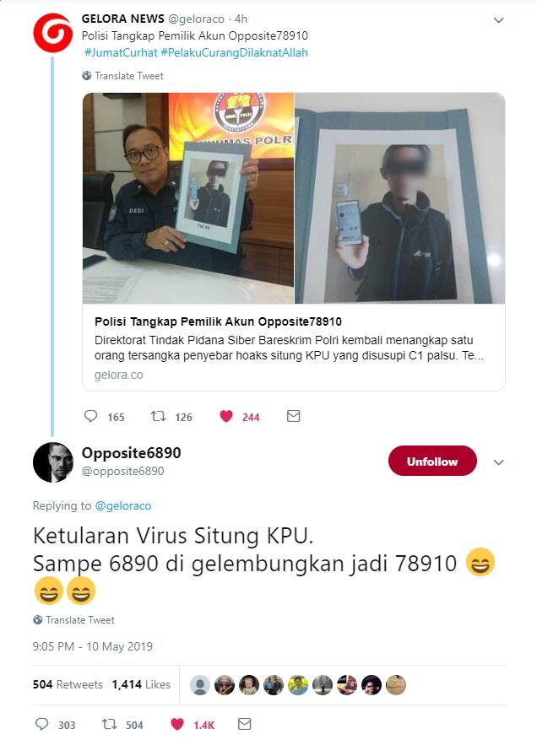Unfollow the Opposite6890 account

pyautogui.click(x=432, y=461)
